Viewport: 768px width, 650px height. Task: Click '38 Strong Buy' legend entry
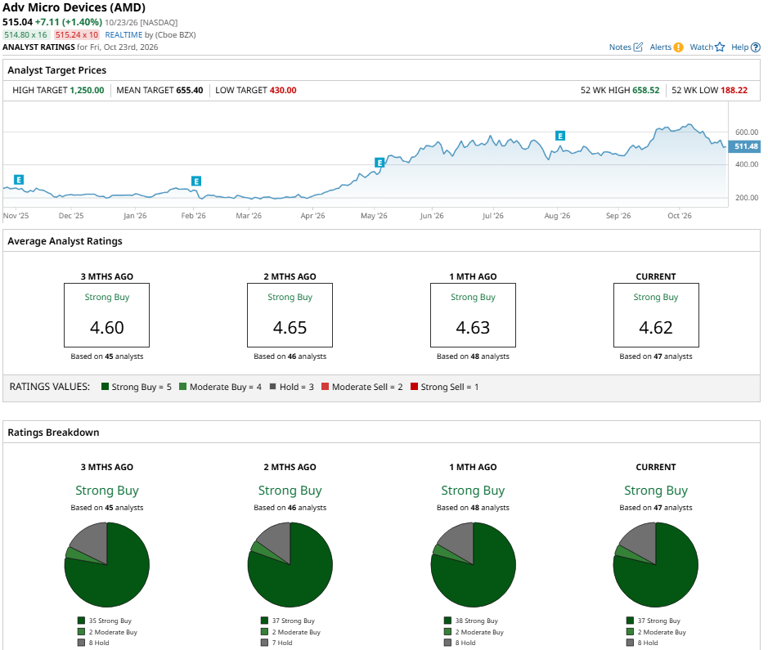(471, 621)
